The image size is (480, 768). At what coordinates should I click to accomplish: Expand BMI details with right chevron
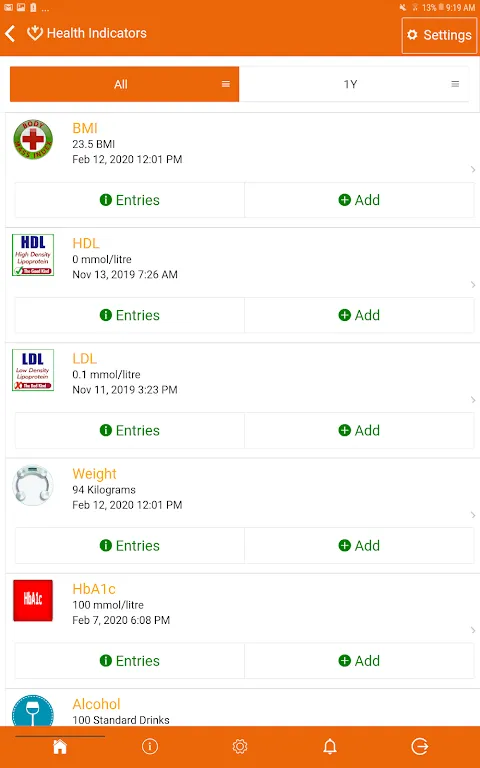(x=473, y=169)
